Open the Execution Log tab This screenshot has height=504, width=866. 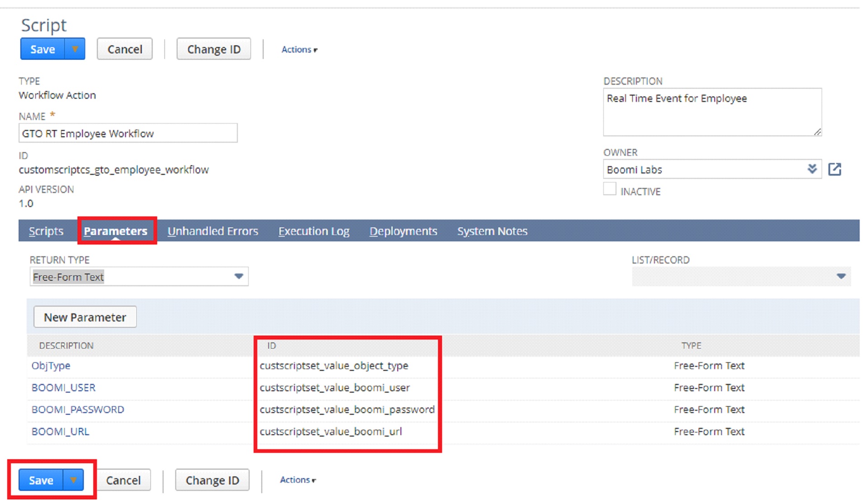coord(314,231)
